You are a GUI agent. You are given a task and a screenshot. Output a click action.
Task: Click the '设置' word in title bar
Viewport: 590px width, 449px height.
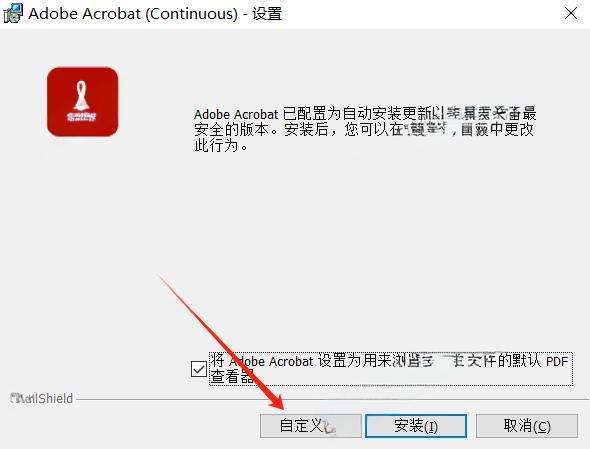(x=267, y=14)
